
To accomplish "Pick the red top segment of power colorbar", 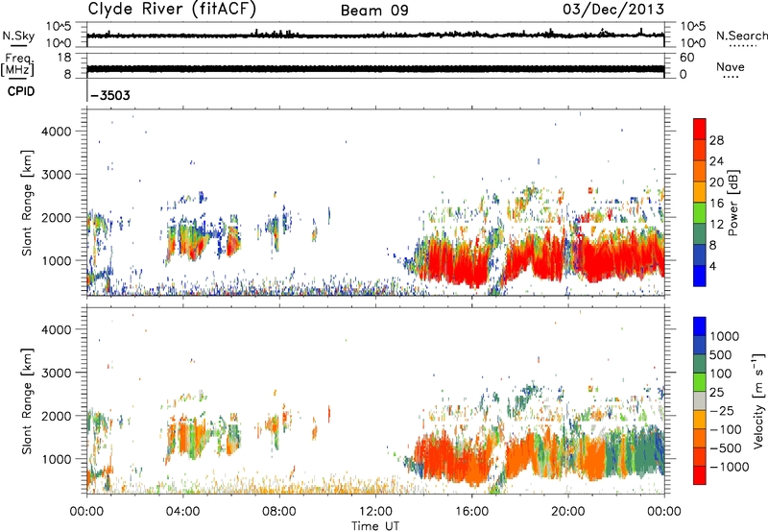I will point(700,129).
